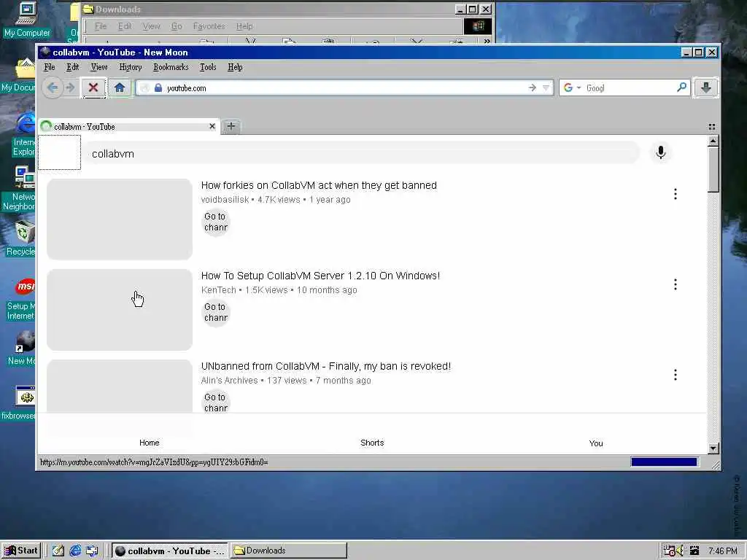The width and height of the screenshot is (747, 560).
Task: Open the Downloads arrow button in the toolbar
Action: click(x=705, y=87)
